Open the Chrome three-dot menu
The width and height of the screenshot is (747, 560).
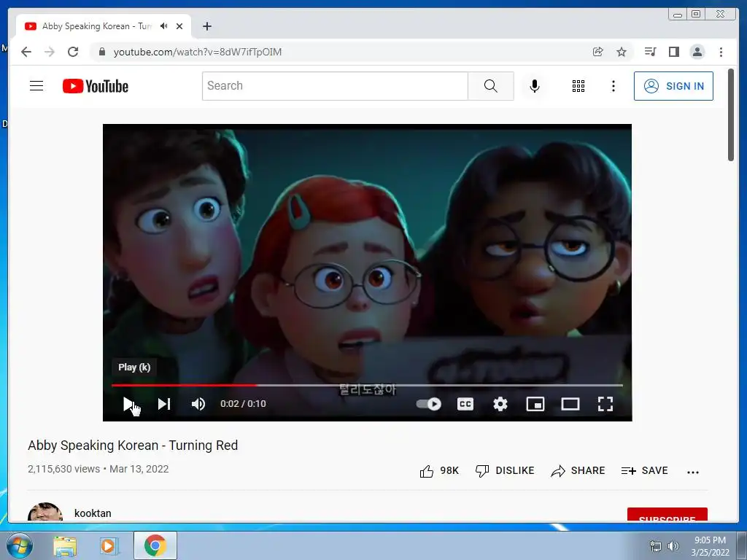pos(721,52)
